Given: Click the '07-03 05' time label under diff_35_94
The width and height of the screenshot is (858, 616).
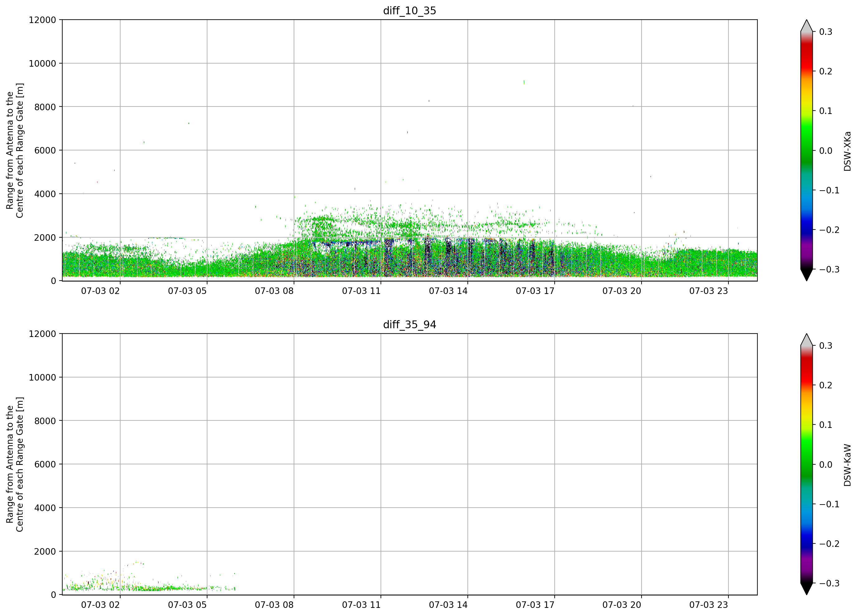Looking at the screenshot, I should (x=187, y=605).
